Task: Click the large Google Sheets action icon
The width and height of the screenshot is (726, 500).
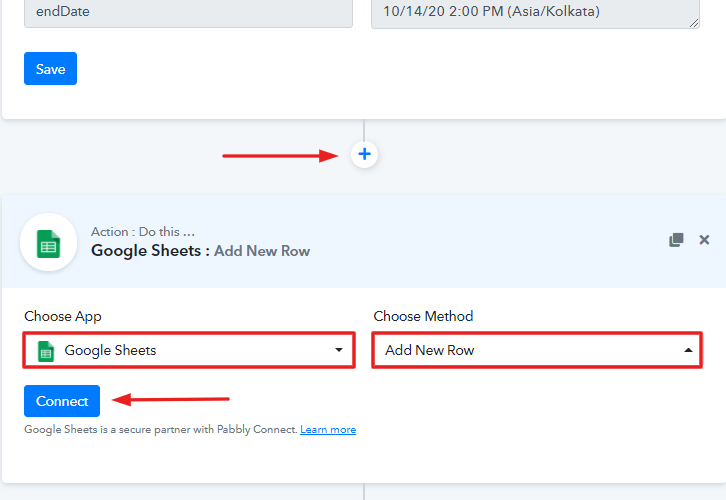Action: pyautogui.click(x=48, y=242)
